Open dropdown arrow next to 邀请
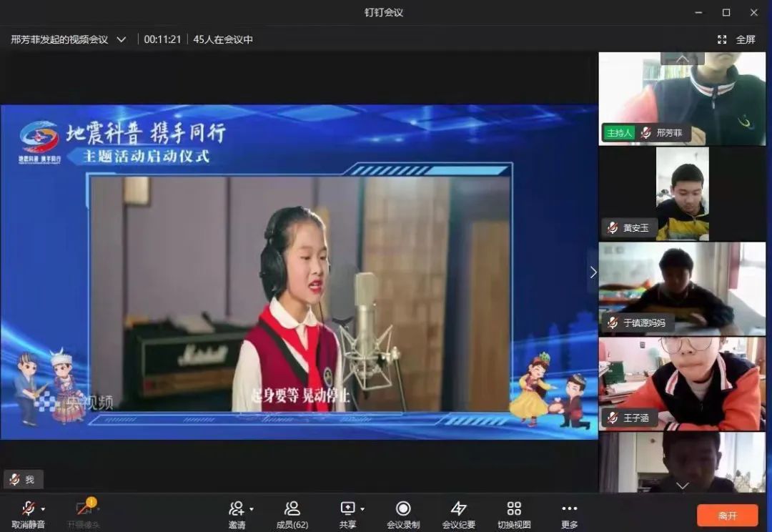 [252, 509]
